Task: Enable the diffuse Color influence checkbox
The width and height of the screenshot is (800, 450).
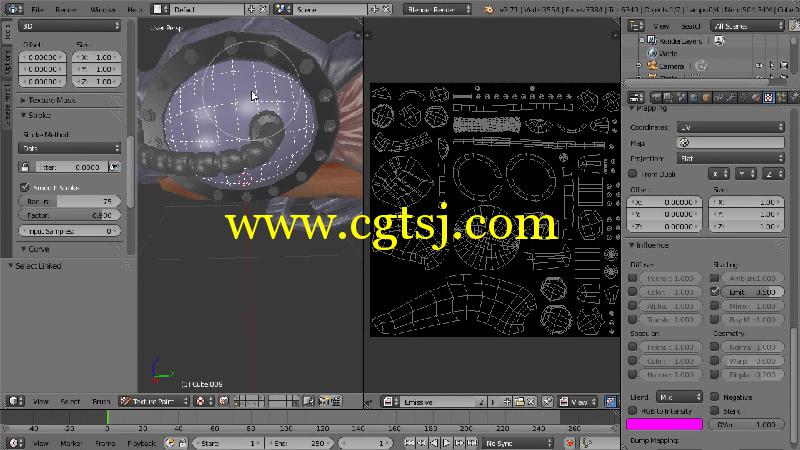Action: click(x=633, y=292)
